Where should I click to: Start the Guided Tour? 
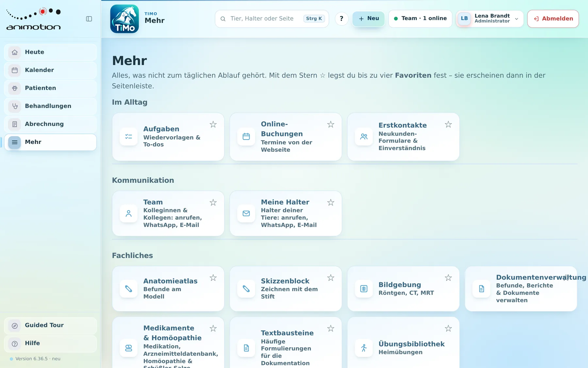(51, 325)
